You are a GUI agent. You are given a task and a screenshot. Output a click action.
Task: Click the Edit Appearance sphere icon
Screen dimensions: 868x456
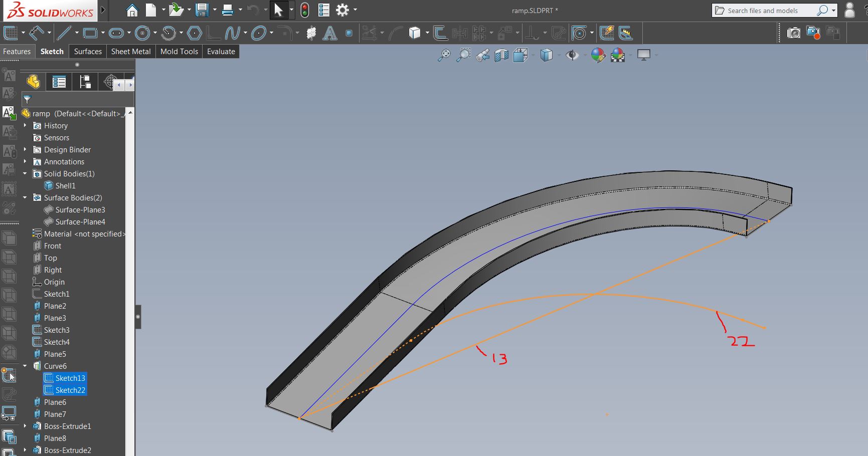(x=598, y=55)
